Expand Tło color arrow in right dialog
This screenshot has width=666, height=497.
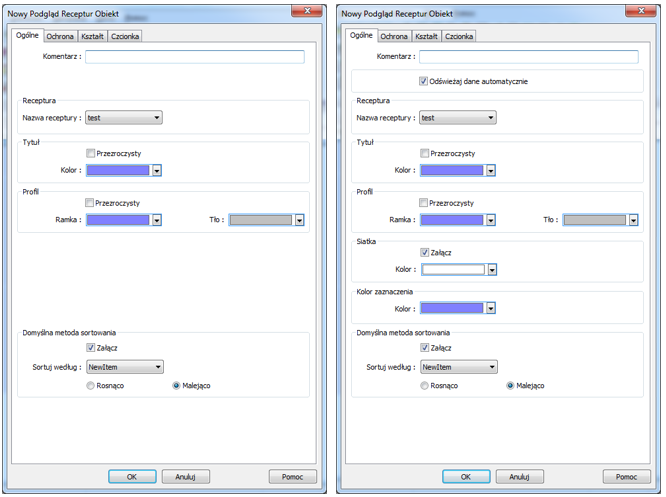633,220
